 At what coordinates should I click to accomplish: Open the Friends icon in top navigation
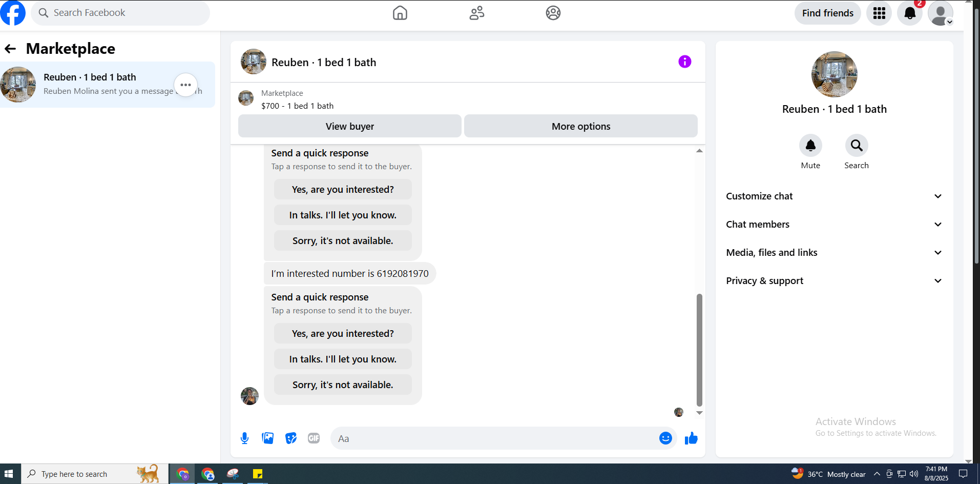pos(476,13)
